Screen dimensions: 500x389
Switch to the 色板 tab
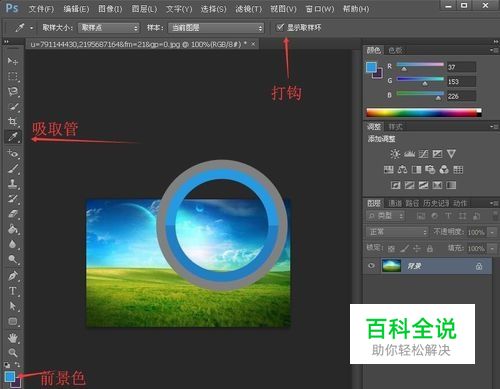click(x=395, y=50)
